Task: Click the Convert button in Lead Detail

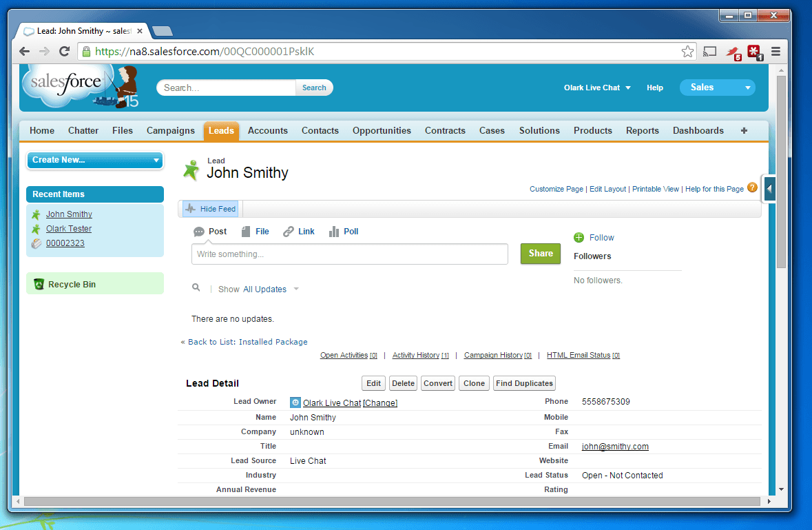Action: (437, 383)
